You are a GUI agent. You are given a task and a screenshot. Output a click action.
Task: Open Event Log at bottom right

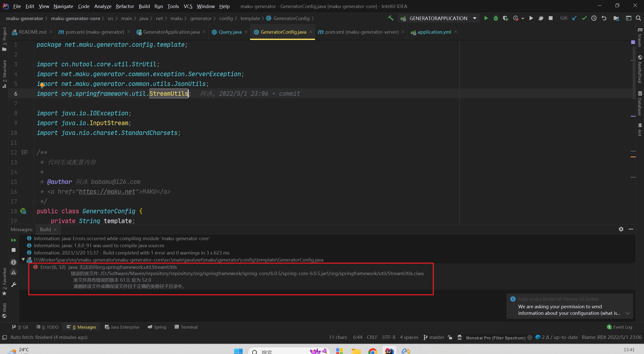coord(619,327)
